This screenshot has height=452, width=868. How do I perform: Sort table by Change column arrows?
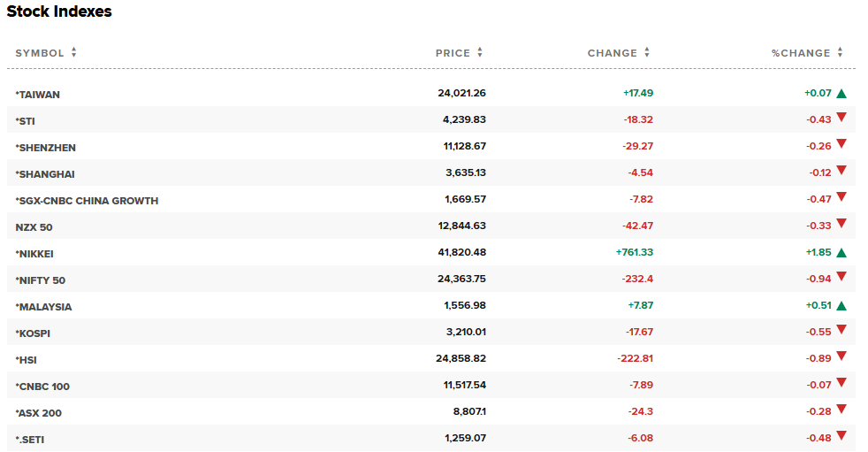tap(646, 52)
